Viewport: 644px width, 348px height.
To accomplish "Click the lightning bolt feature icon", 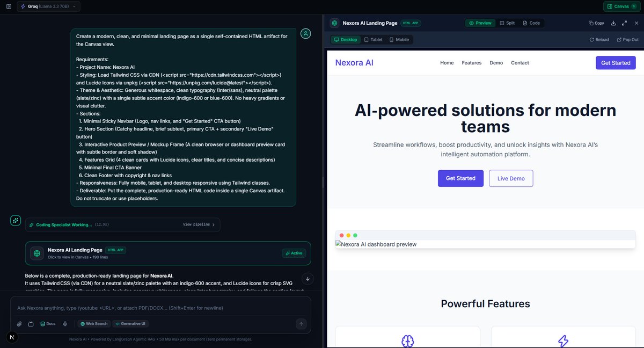I will point(563,341).
